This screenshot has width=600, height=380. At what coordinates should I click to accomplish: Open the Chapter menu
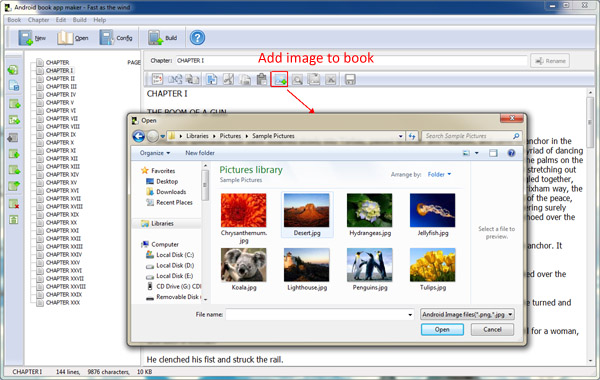tap(38, 20)
